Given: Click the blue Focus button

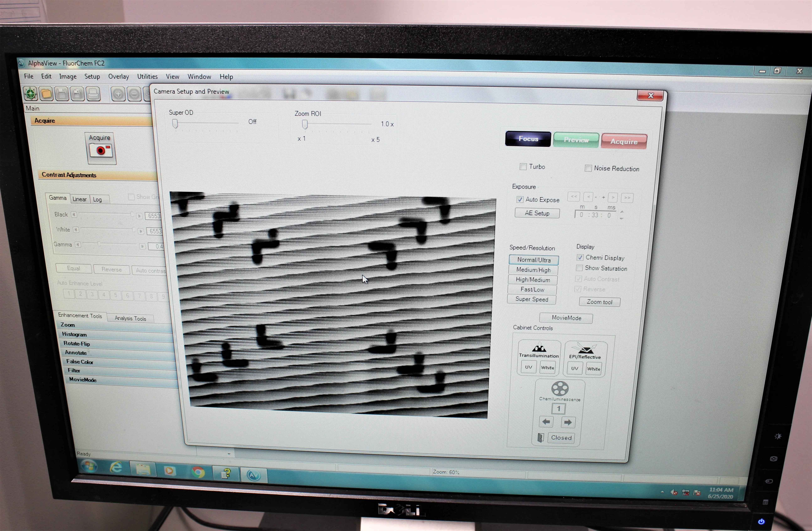Looking at the screenshot, I should (528, 139).
